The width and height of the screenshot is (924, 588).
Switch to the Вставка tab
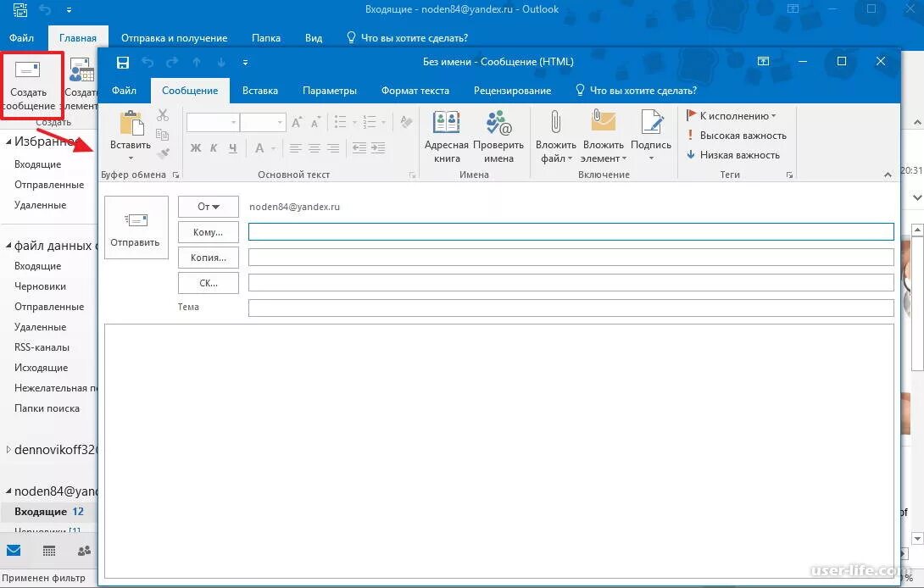260,91
